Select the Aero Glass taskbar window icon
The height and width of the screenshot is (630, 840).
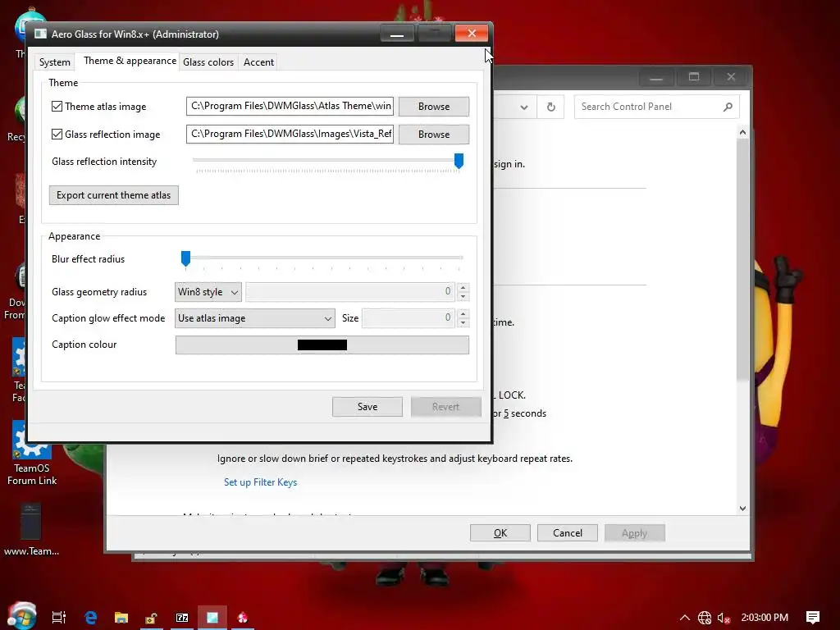pyautogui.click(x=212, y=617)
